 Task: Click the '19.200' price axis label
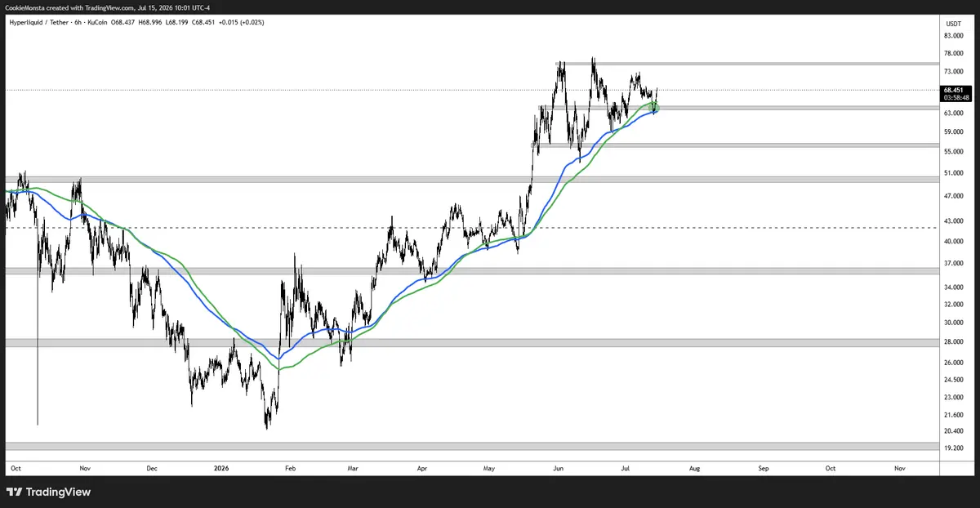pyautogui.click(x=954, y=448)
